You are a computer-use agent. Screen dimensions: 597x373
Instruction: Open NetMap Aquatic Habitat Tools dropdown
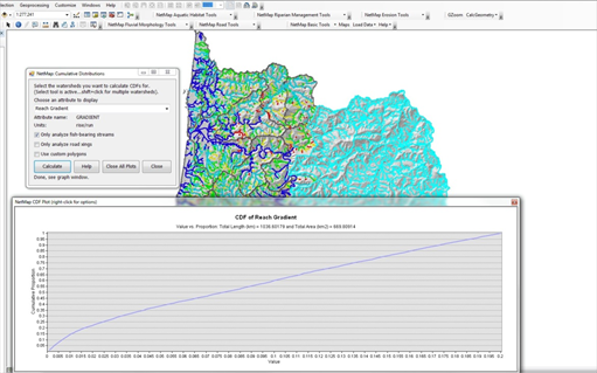pyautogui.click(x=194, y=15)
